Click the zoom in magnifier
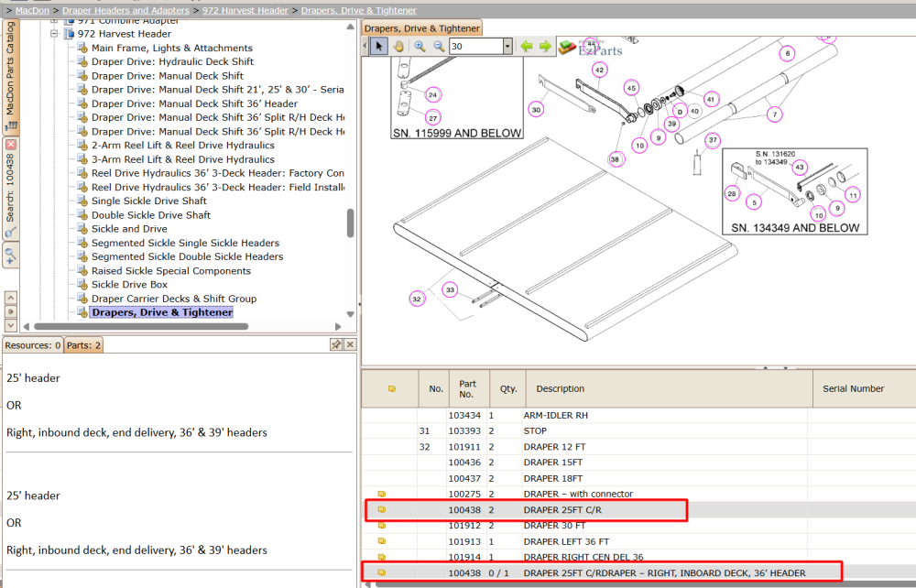916x588 pixels. click(x=420, y=46)
